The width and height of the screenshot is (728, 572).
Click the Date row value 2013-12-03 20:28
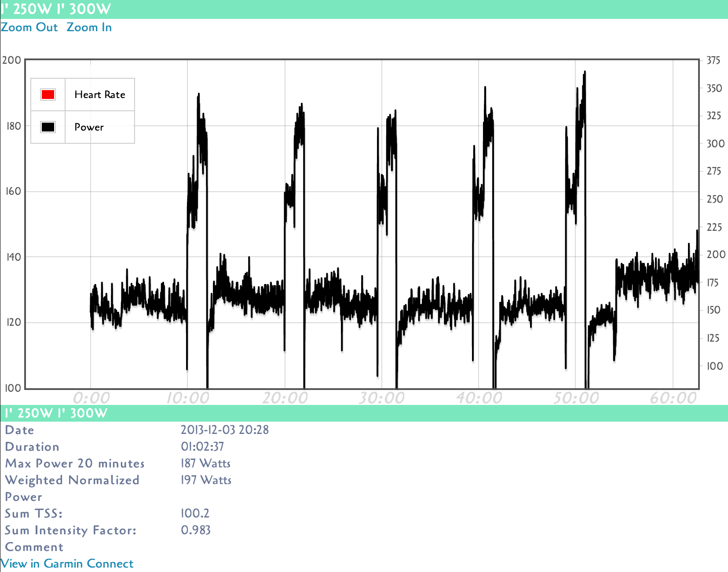(x=225, y=430)
